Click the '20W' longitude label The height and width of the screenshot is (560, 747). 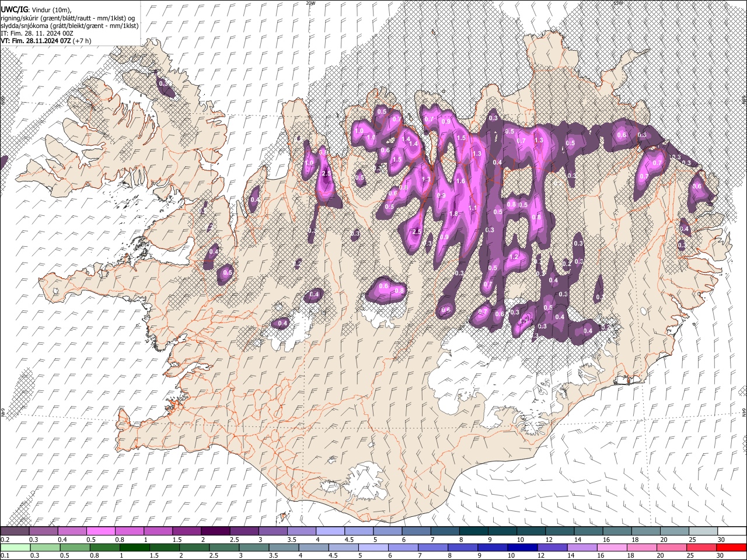(x=310, y=3)
